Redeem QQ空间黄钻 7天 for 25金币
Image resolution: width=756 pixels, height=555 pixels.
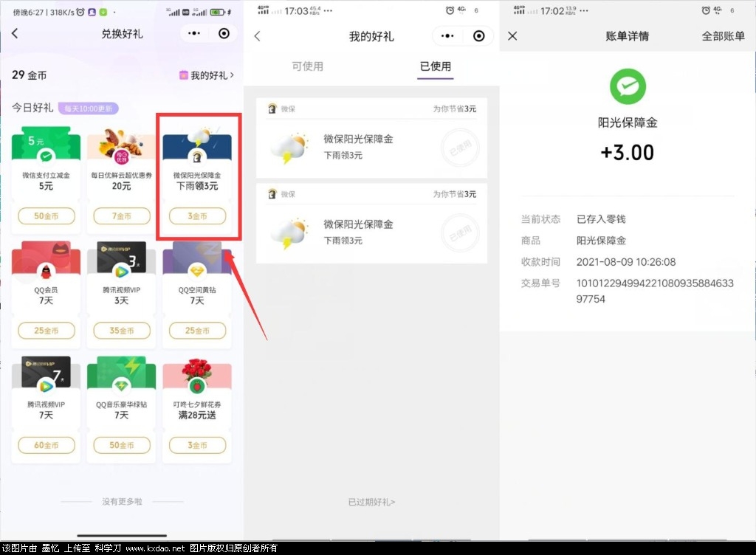[x=197, y=331]
